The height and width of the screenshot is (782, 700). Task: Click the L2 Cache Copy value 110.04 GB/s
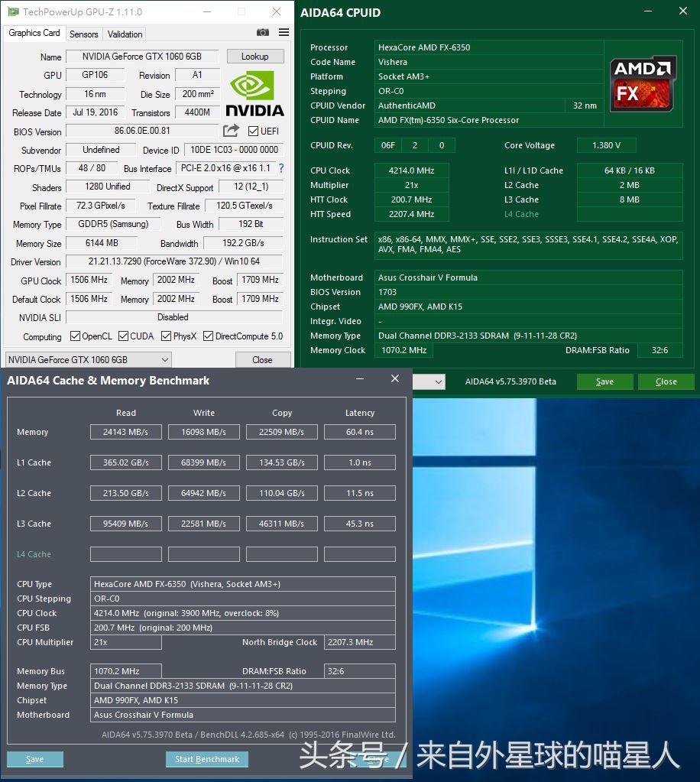coord(282,493)
